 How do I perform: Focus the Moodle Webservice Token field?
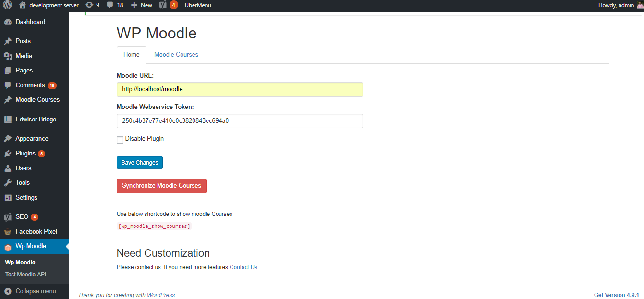(x=240, y=121)
